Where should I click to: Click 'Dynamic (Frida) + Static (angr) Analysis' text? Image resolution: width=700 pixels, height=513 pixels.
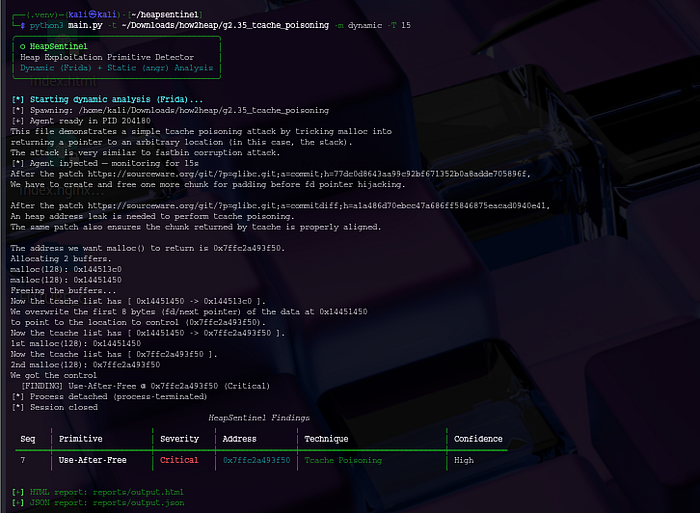[117, 68]
